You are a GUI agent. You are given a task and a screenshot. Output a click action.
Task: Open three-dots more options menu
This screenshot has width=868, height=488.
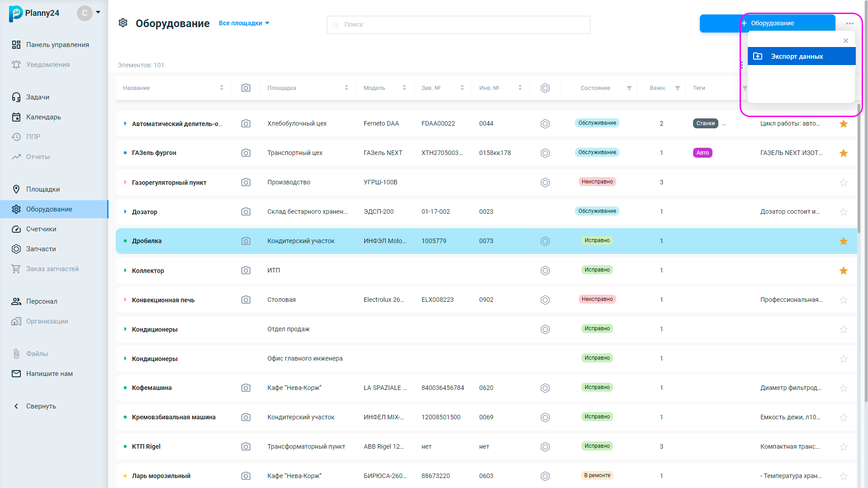coord(850,23)
